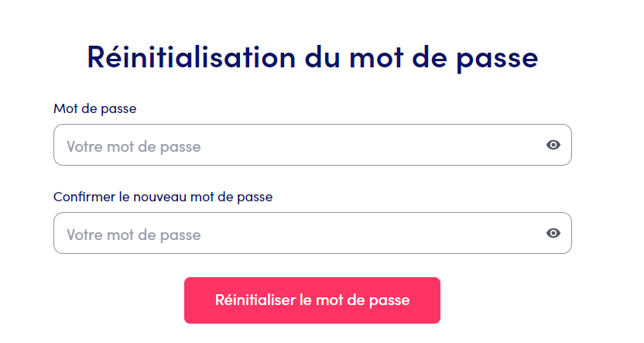644x343 pixels.
Task: Submit the password reset form
Action: [x=312, y=300]
